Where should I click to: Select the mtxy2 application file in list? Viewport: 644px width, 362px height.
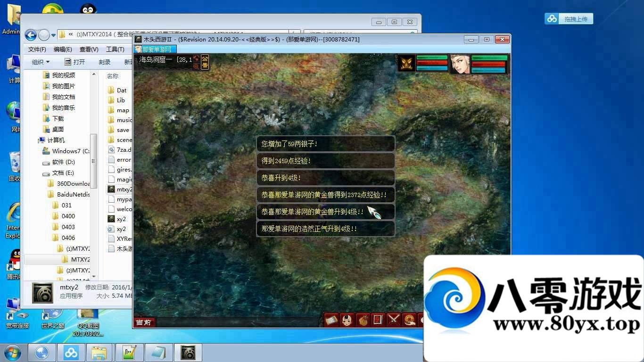pyautogui.click(x=120, y=189)
